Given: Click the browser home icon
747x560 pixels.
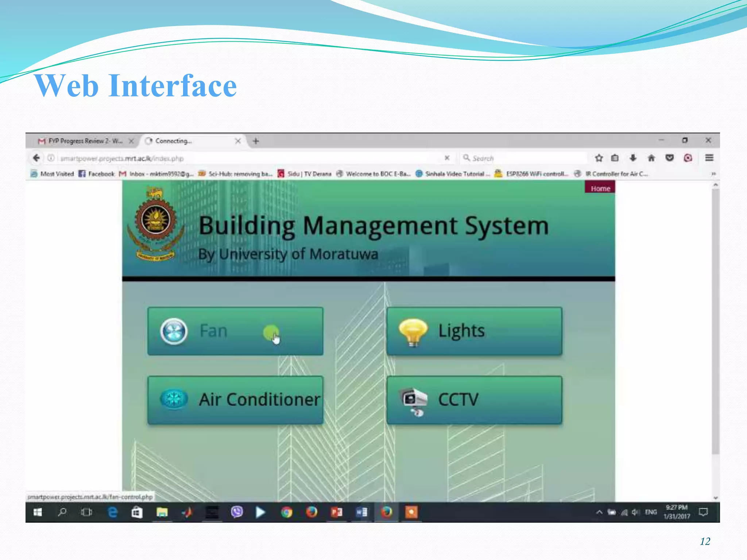Looking at the screenshot, I should (x=651, y=158).
